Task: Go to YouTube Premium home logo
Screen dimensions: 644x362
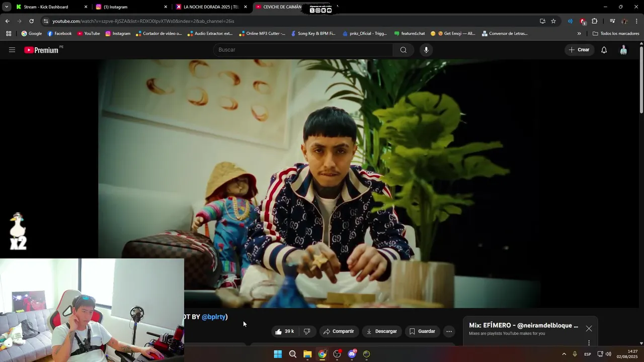Action: coord(42,50)
